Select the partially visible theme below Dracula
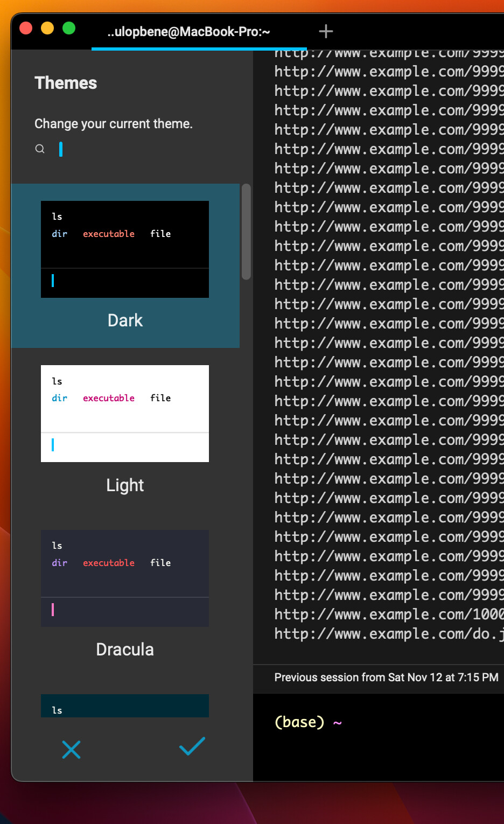This screenshot has height=824, width=504. point(125,706)
